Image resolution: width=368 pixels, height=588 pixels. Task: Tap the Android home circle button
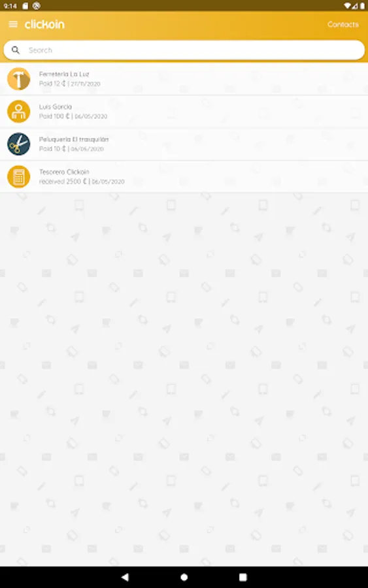click(x=184, y=577)
